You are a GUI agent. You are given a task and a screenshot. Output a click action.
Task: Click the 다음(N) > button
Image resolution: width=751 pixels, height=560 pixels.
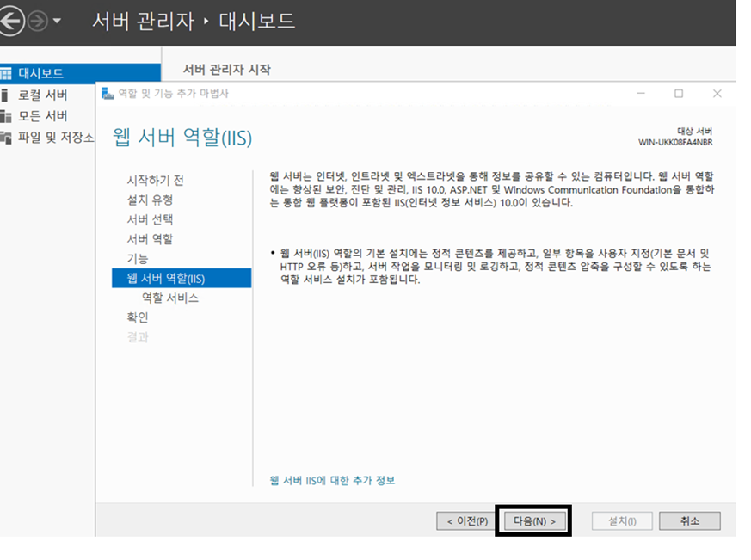coord(533,521)
